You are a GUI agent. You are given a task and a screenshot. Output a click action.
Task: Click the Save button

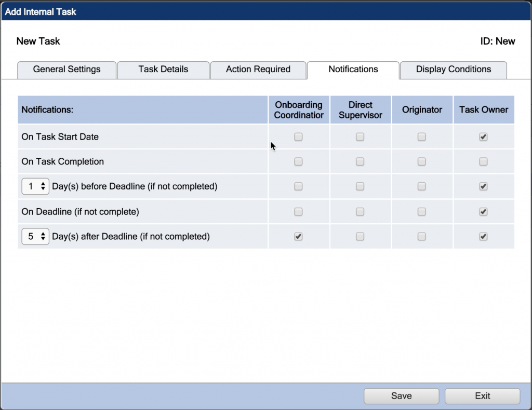(x=401, y=395)
